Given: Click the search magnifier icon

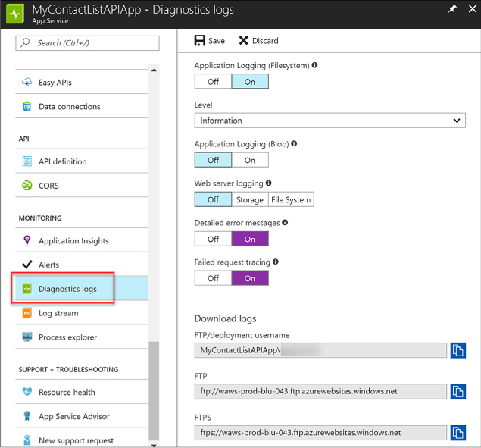Looking at the screenshot, I should pos(25,42).
